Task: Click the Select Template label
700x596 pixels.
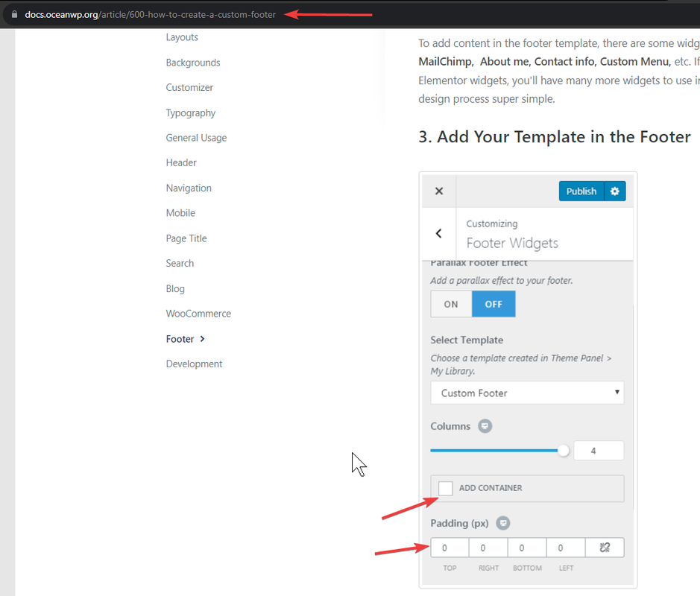Action: 467,340
